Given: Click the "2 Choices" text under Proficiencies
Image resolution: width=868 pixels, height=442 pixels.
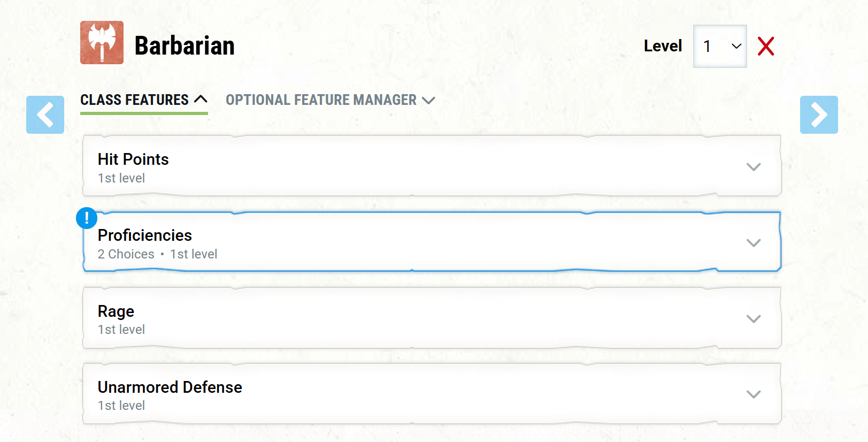Looking at the screenshot, I should pyautogui.click(x=126, y=254).
